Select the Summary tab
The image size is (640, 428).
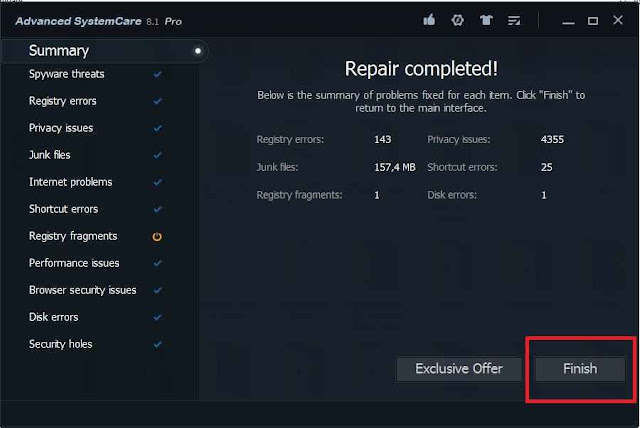point(105,51)
